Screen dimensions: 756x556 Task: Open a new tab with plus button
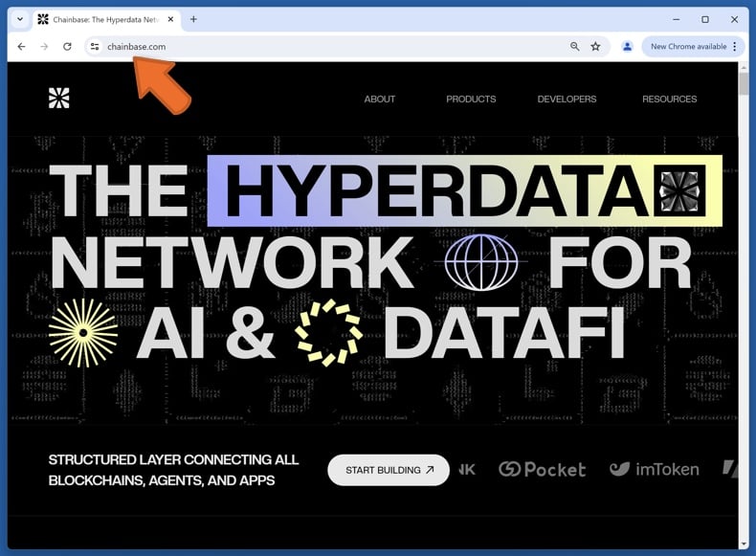point(193,19)
